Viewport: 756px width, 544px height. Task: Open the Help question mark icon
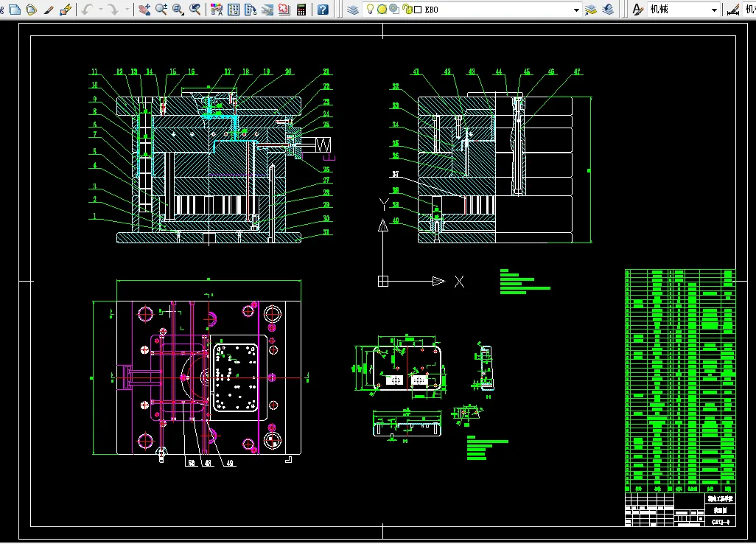click(x=323, y=9)
